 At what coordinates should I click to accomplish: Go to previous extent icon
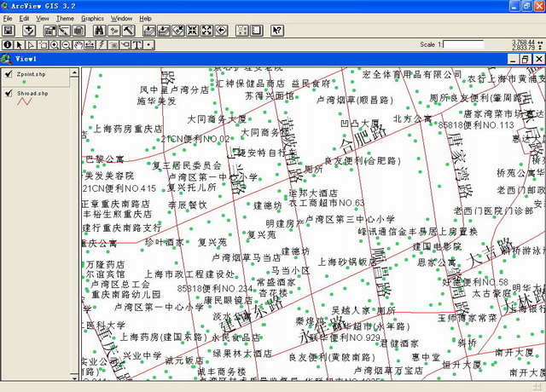click(222, 31)
